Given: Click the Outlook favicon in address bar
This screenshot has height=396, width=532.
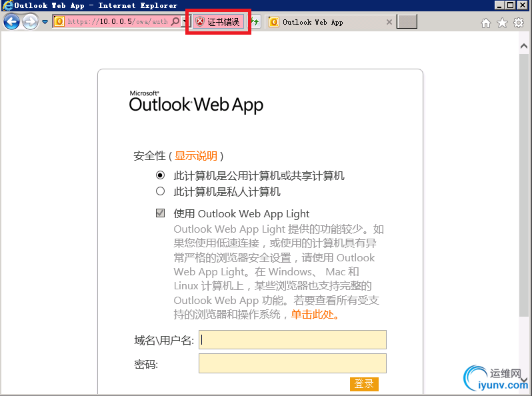Looking at the screenshot, I should click(59, 22).
